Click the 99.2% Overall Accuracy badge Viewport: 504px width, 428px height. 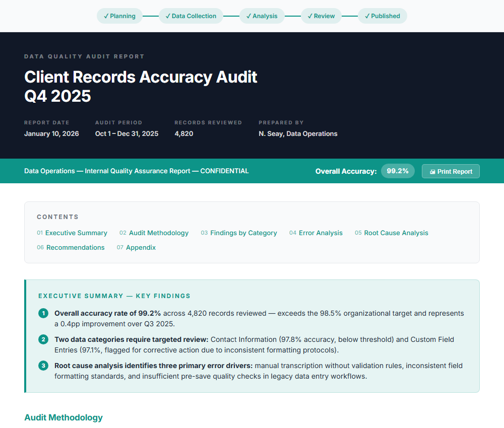tap(398, 171)
